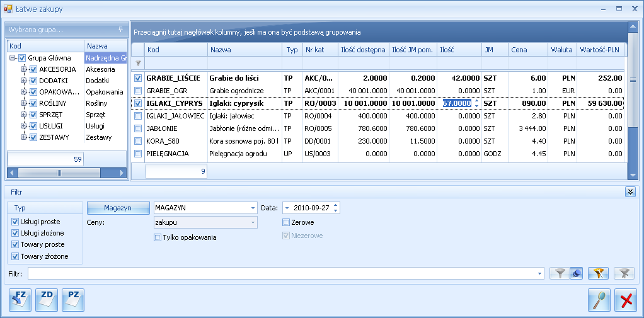This screenshot has height=318, width=644.
Task: Click the pin icon of Wybrana grupa panel
Action: tap(120, 30)
